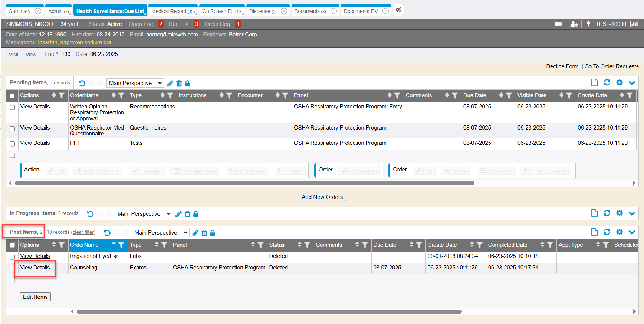644x324 pixels.
Task: Collapse the In Progress Items section chevron
Action: (x=632, y=213)
